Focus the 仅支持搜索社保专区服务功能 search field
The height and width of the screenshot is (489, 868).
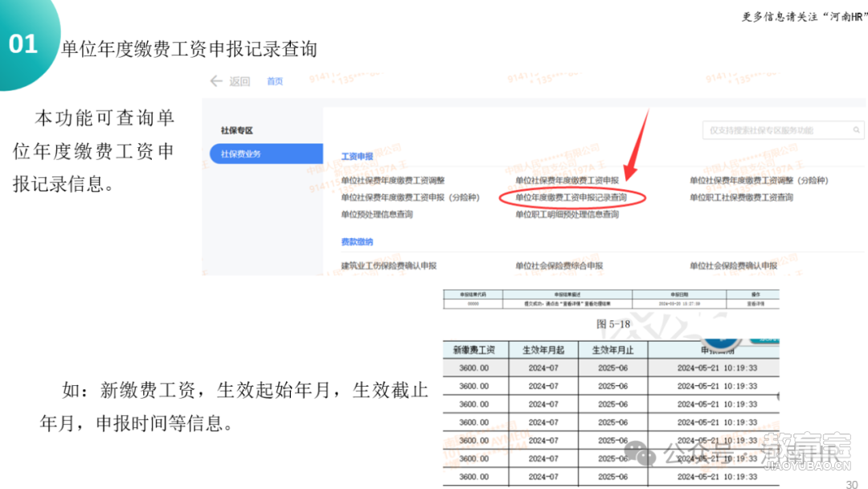[x=783, y=130]
